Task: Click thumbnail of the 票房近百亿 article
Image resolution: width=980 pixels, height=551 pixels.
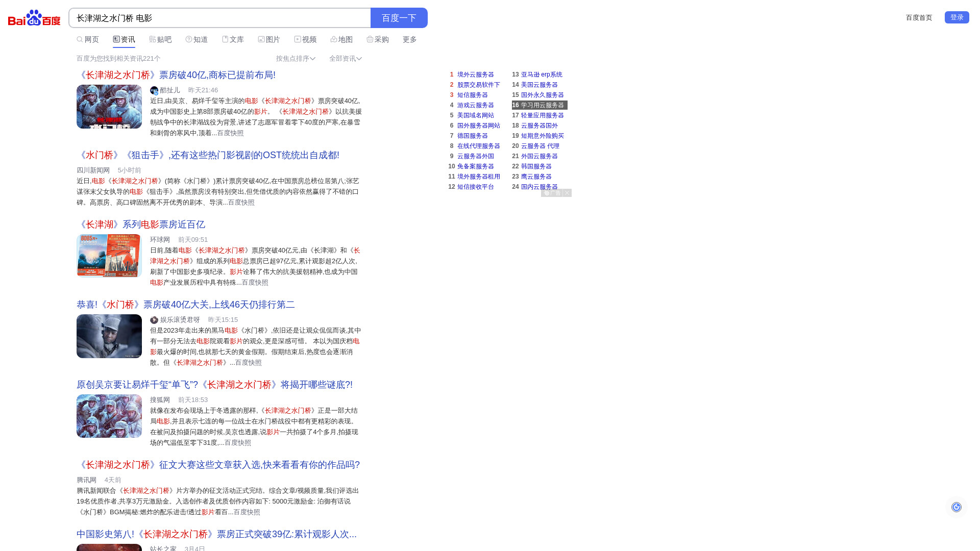Action: [x=109, y=256]
